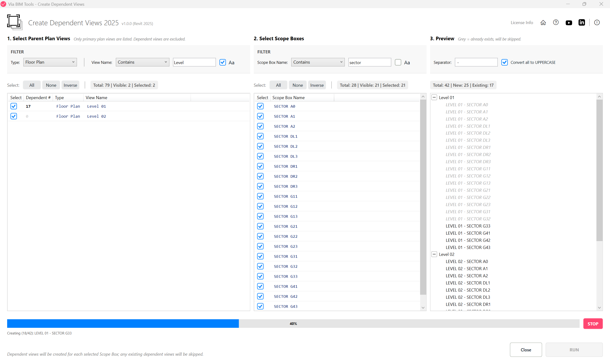Image resolution: width=610 pixels, height=364 pixels.
Task: Select LEVEL 02 - SECTOR A0 preview item
Action: coord(467,262)
